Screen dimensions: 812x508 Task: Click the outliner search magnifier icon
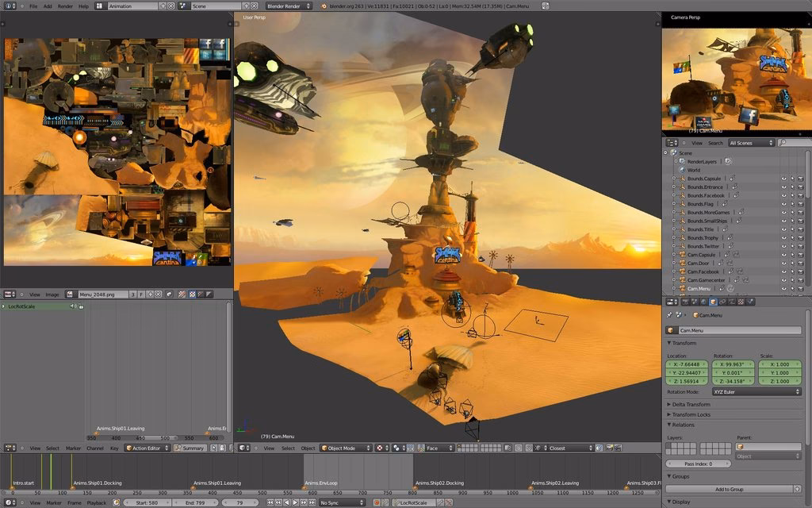click(x=782, y=143)
